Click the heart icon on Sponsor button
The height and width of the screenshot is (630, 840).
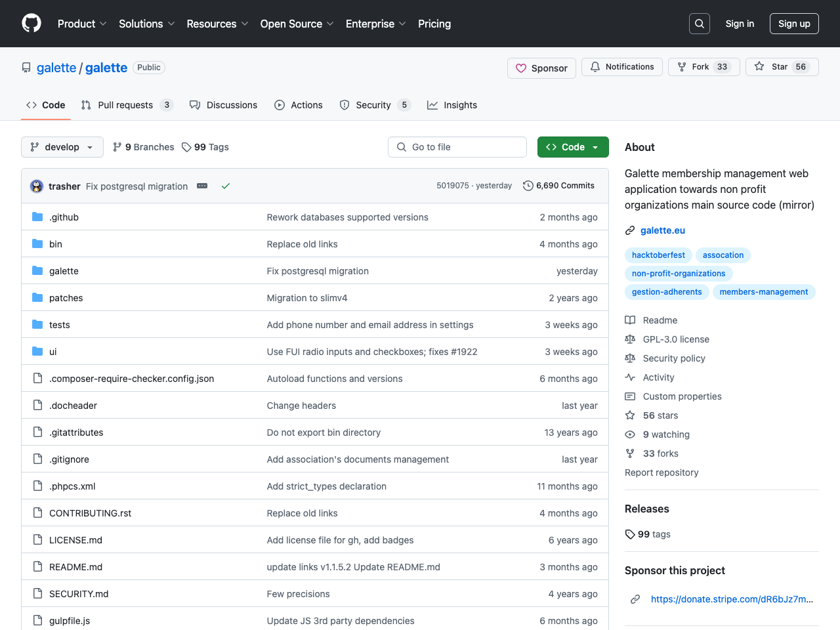[x=521, y=68]
